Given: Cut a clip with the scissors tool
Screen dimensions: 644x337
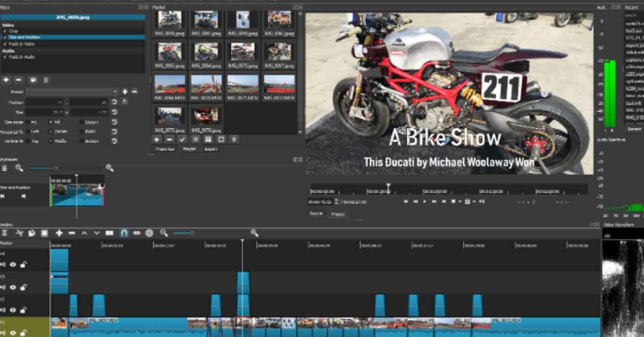Looking at the screenshot, I should tap(20, 233).
